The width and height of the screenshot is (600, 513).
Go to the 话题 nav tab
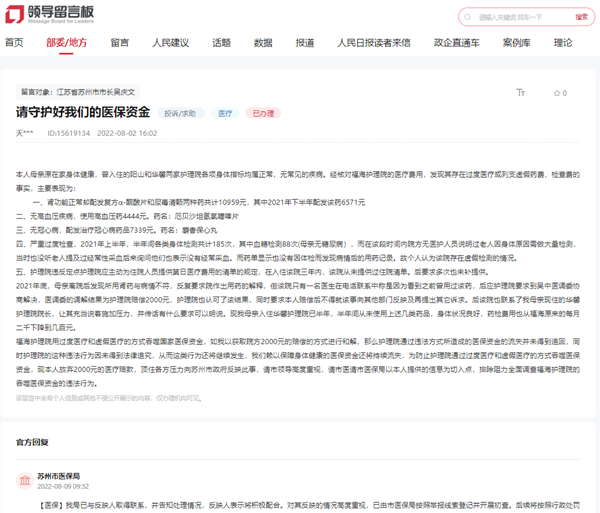coord(222,42)
